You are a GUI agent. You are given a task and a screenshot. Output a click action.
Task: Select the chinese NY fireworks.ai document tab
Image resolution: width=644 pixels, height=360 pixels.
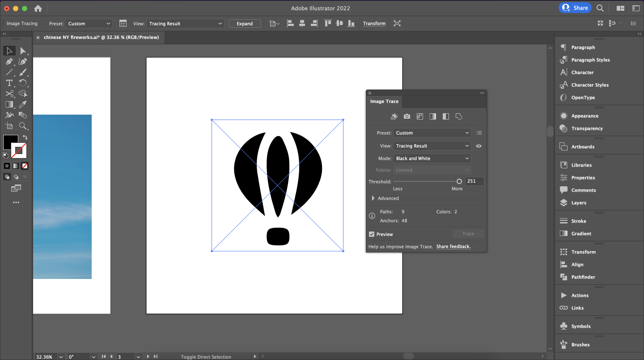click(101, 38)
